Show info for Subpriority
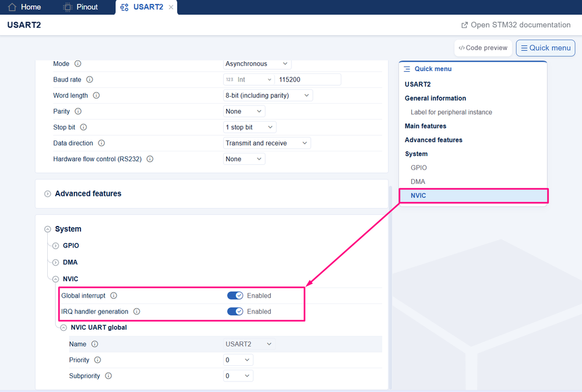Viewport: 582px width, 392px height. click(108, 376)
